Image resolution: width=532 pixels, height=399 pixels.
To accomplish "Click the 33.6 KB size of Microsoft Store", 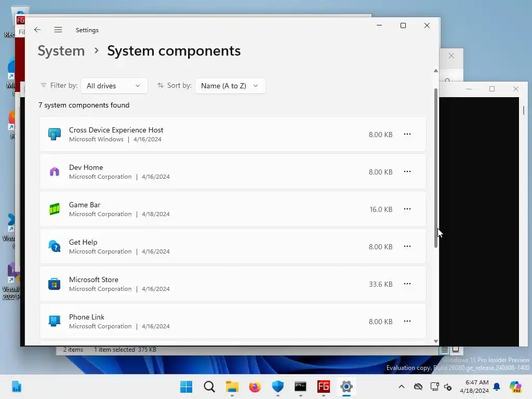I will (381, 284).
